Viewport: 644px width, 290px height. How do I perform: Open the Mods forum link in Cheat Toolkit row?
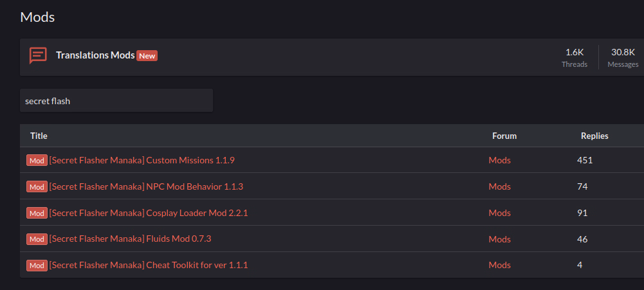500,265
